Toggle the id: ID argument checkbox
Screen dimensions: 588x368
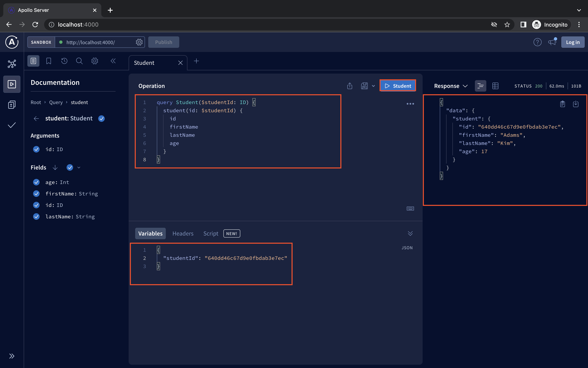[37, 149]
